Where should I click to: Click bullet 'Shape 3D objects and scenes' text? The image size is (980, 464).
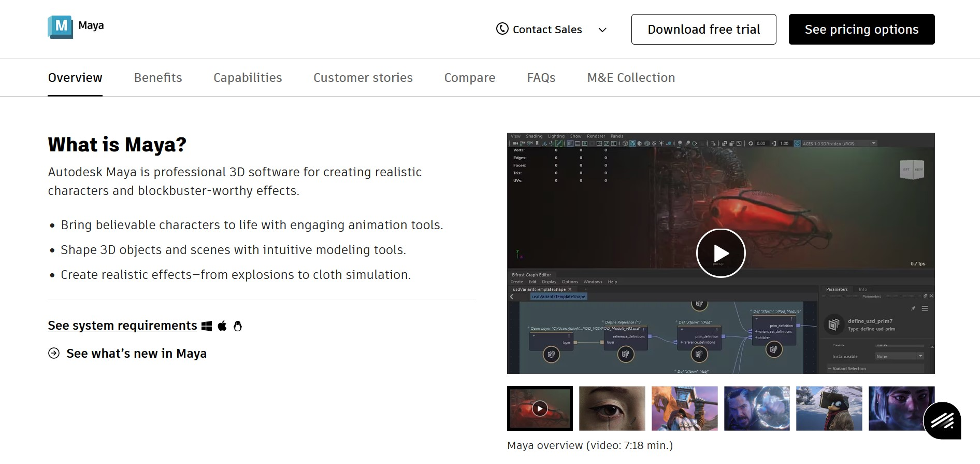point(233,250)
